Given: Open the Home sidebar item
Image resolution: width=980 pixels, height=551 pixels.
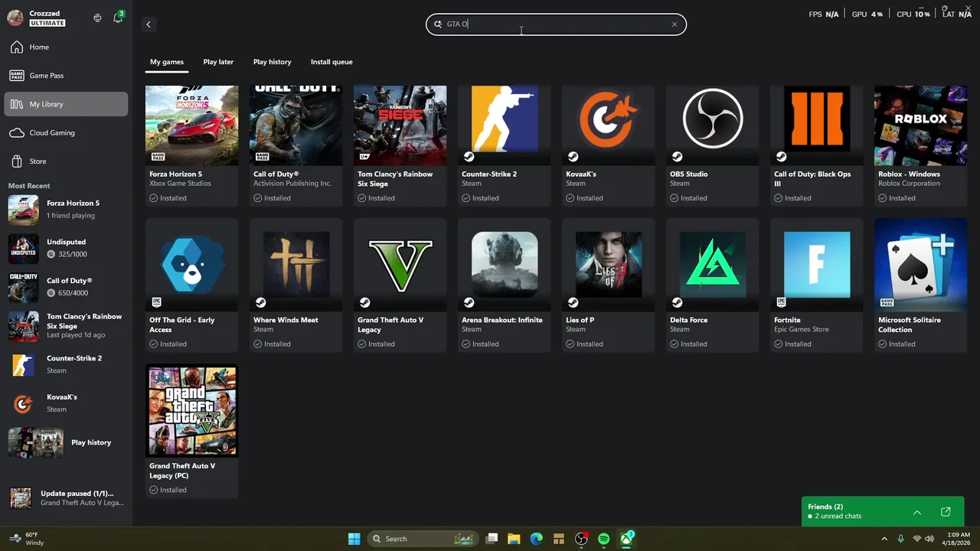Looking at the screenshot, I should point(66,47).
